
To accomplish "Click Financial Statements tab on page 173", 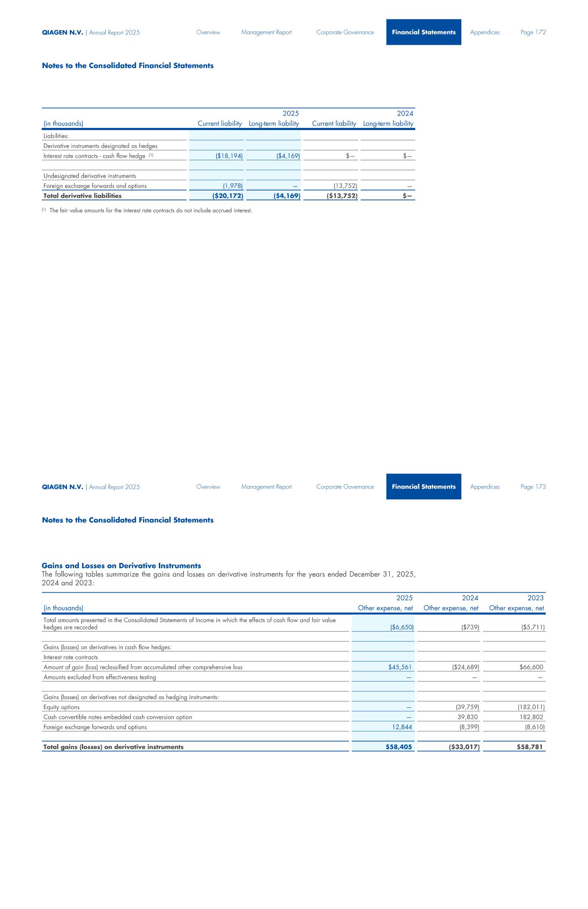I will tap(423, 487).
